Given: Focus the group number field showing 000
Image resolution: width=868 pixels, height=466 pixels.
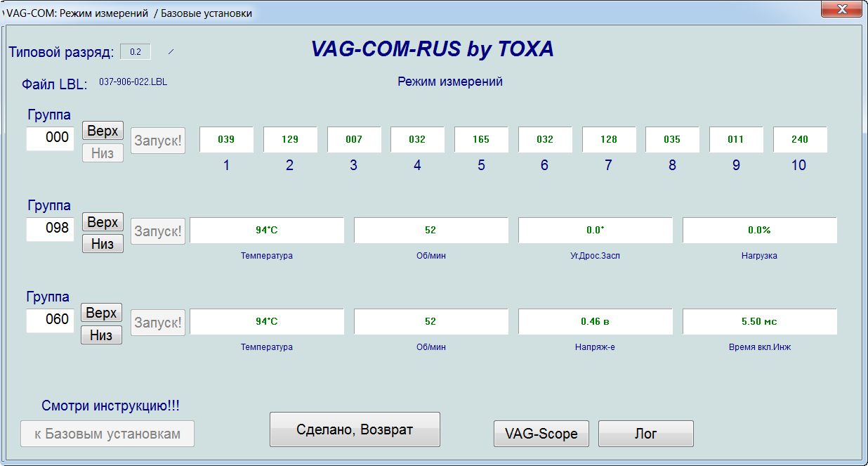Looking at the screenshot, I should point(51,138).
